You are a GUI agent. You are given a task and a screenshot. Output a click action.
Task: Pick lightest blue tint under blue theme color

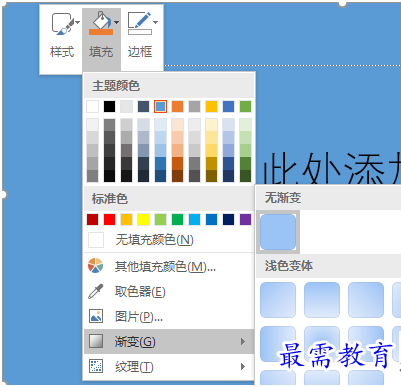160,125
